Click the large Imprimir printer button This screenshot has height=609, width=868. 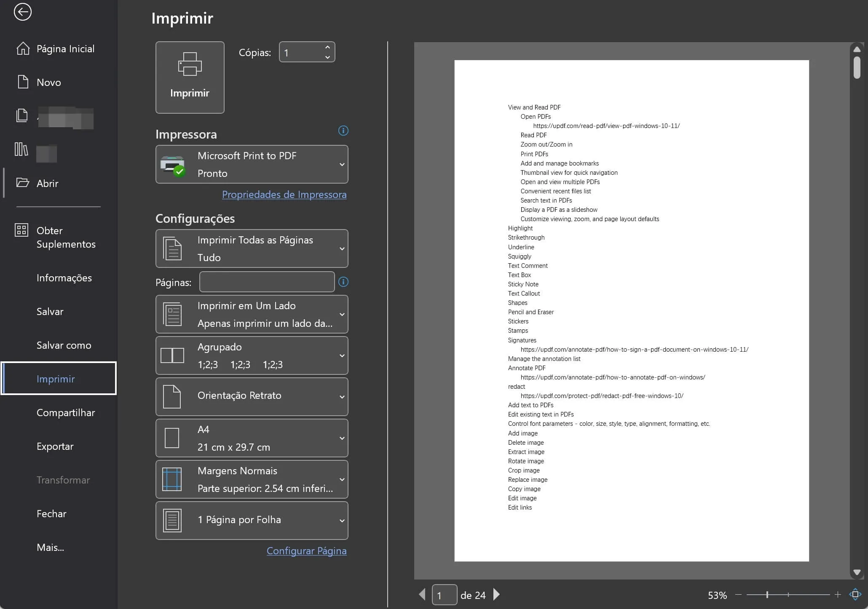pos(190,77)
